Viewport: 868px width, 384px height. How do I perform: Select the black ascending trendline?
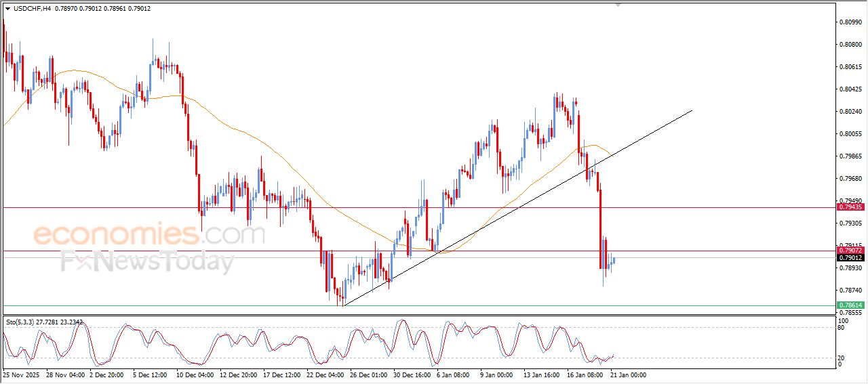pyautogui.click(x=515, y=207)
